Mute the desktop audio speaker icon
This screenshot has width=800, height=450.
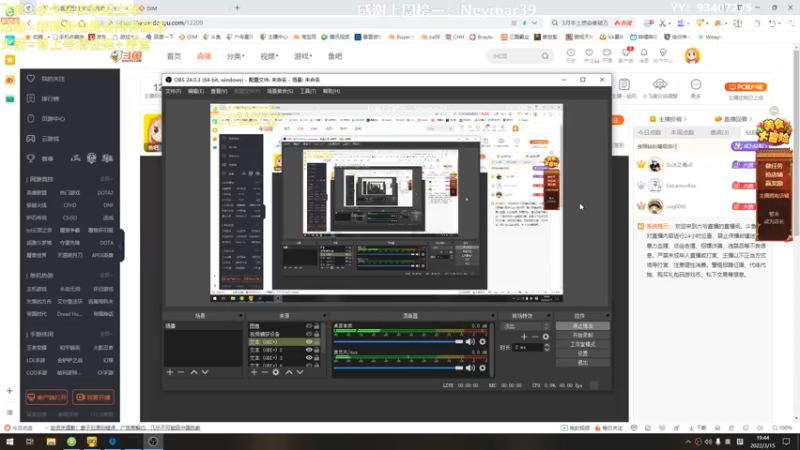click(x=470, y=341)
